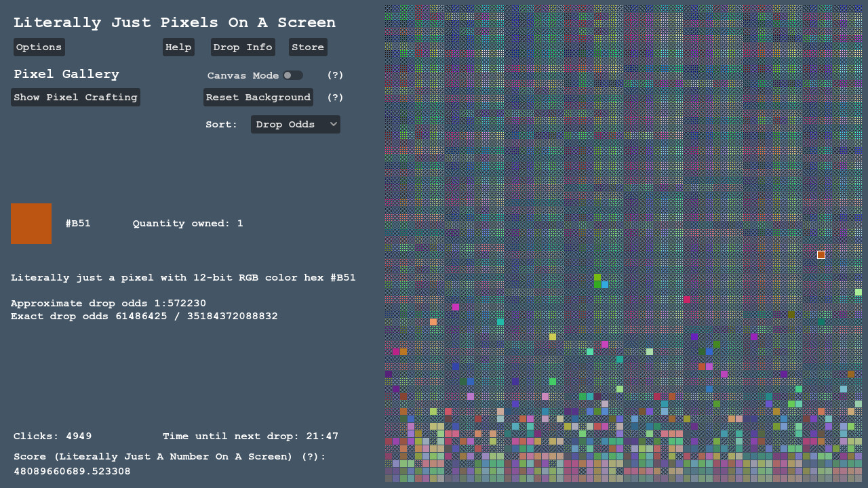
Task: Open the Options menu
Action: tap(39, 47)
